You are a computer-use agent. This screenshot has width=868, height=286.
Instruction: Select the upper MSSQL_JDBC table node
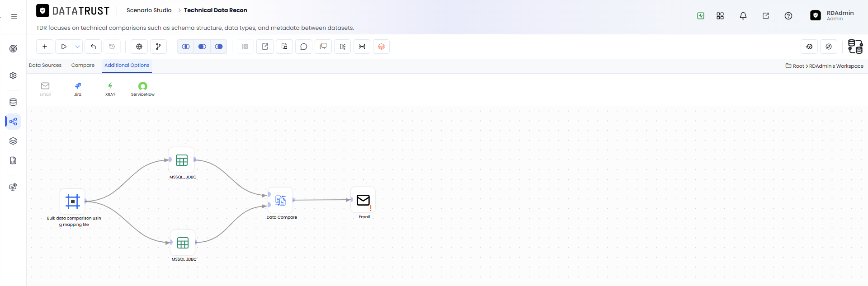182,160
